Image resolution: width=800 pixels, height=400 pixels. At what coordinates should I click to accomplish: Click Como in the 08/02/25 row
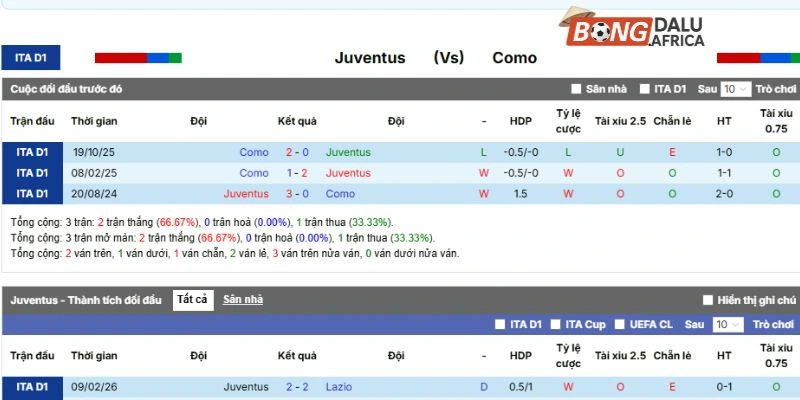click(254, 173)
